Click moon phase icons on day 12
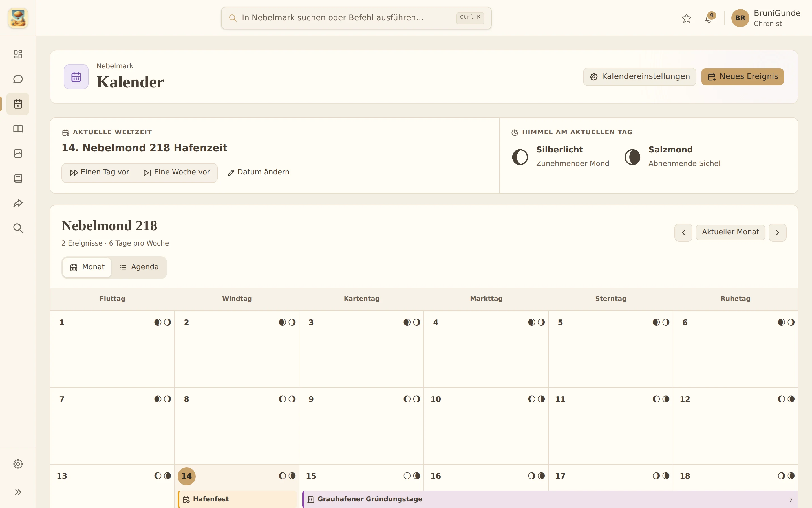 [786, 399]
